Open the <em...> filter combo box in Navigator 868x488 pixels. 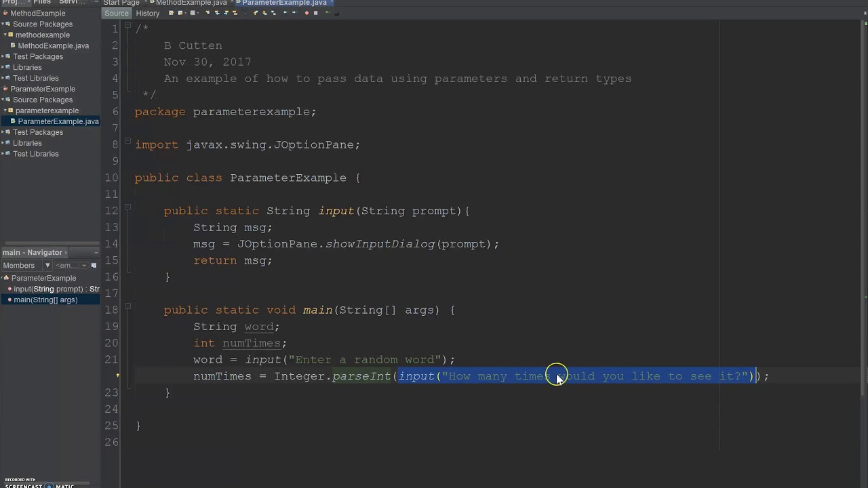pos(71,266)
